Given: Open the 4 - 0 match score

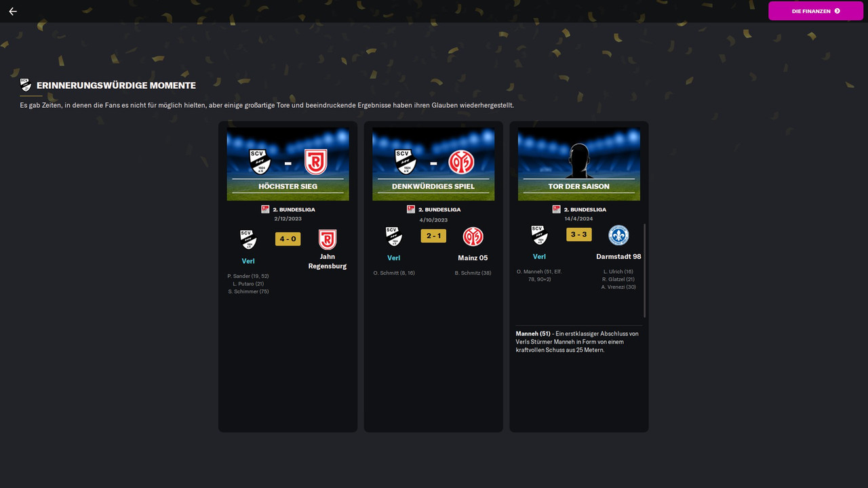Looking at the screenshot, I should 288,239.
